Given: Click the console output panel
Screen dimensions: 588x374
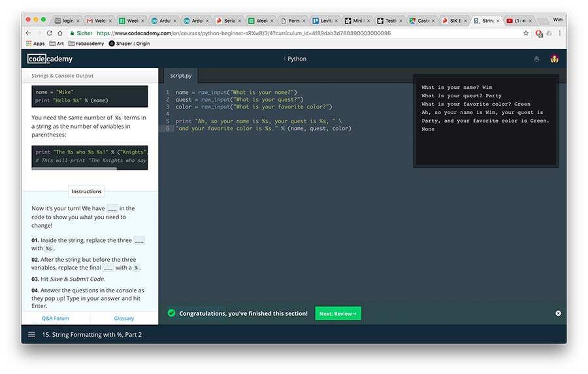Looking at the screenshot, I should point(485,121).
